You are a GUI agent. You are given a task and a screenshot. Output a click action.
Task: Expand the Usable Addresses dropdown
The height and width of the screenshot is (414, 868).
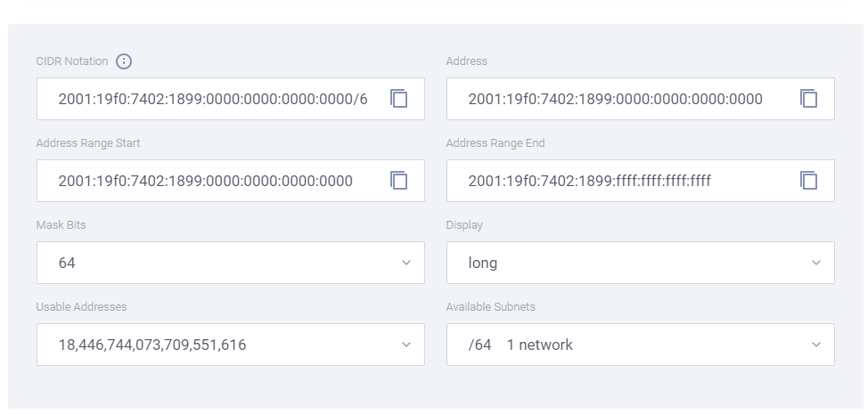230,345
